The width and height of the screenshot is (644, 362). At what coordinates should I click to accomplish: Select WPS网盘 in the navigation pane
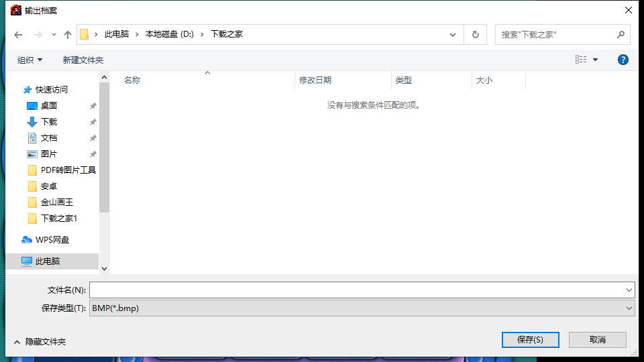click(52, 240)
